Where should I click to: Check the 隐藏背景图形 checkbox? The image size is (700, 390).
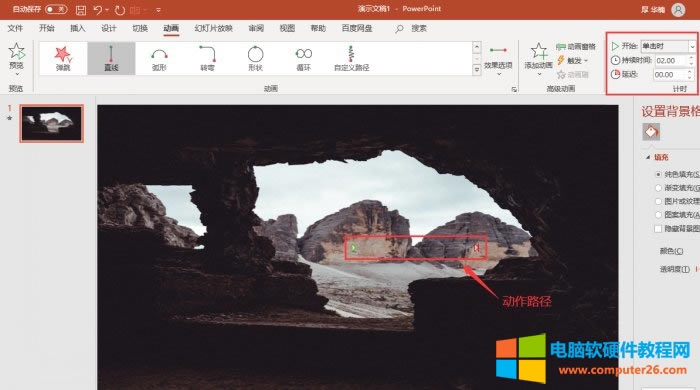tap(658, 228)
